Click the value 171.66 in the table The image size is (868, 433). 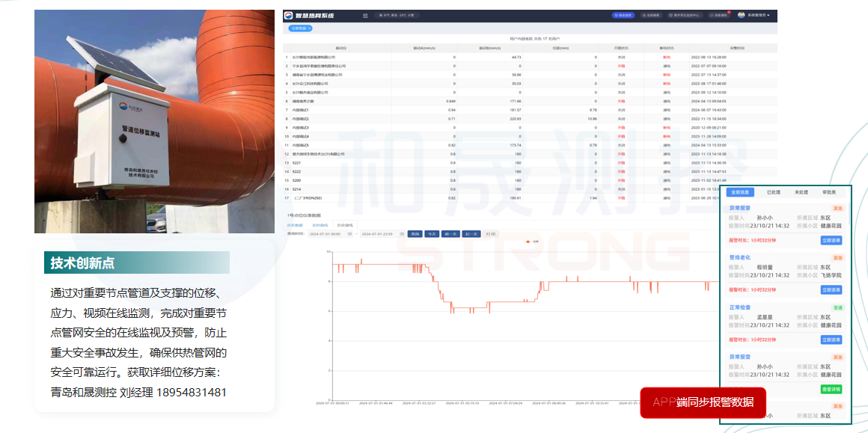click(x=516, y=101)
